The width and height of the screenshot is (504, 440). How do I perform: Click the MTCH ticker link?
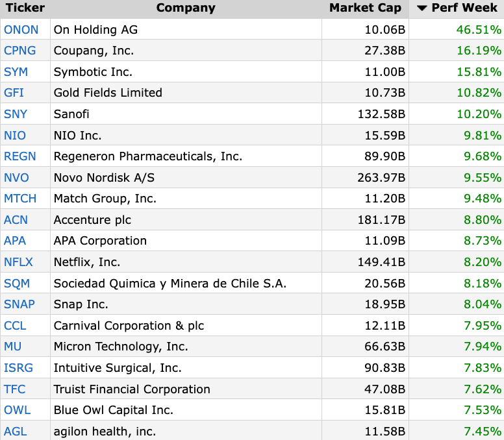tap(20, 199)
